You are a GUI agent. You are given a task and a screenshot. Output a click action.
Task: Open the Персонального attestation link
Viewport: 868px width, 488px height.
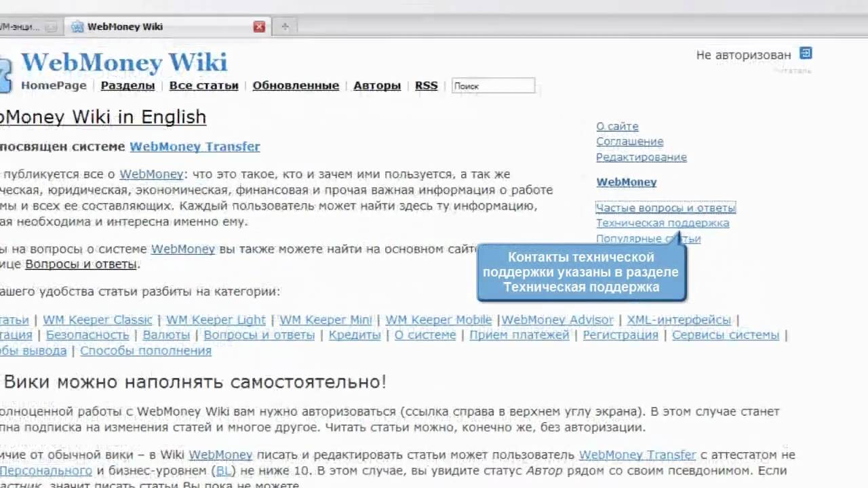click(46, 470)
